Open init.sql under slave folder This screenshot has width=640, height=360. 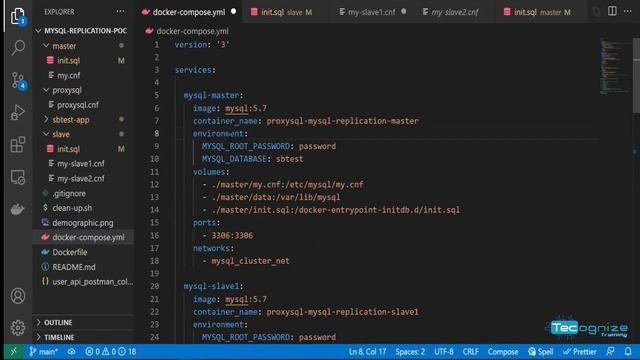pos(84,149)
